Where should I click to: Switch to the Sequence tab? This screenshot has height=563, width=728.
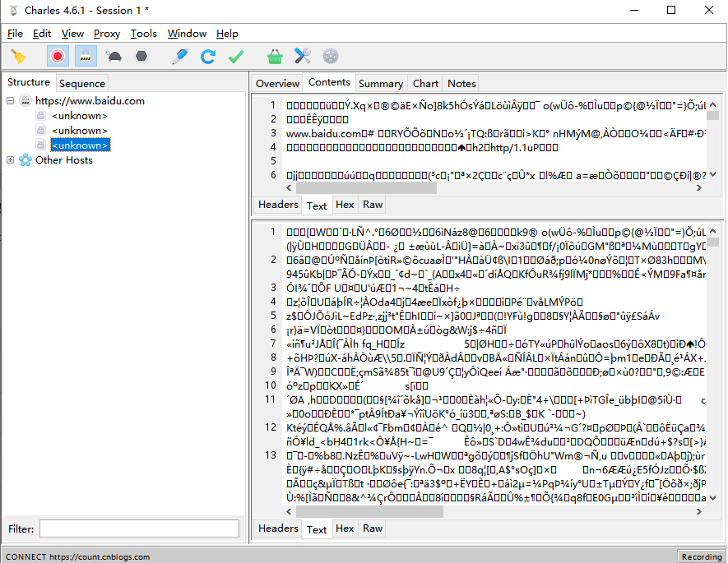coord(82,84)
